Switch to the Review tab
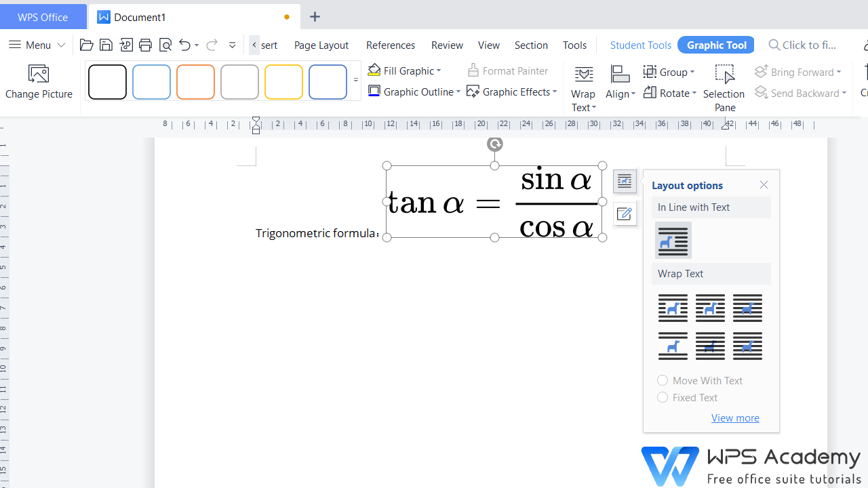 coord(447,45)
